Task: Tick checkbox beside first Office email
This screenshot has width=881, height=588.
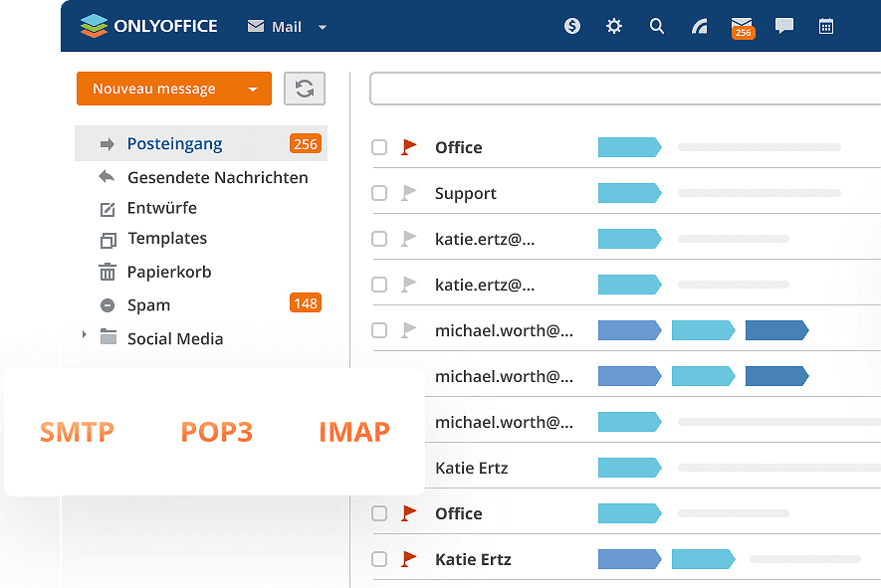Action: [x=379, y=147]
